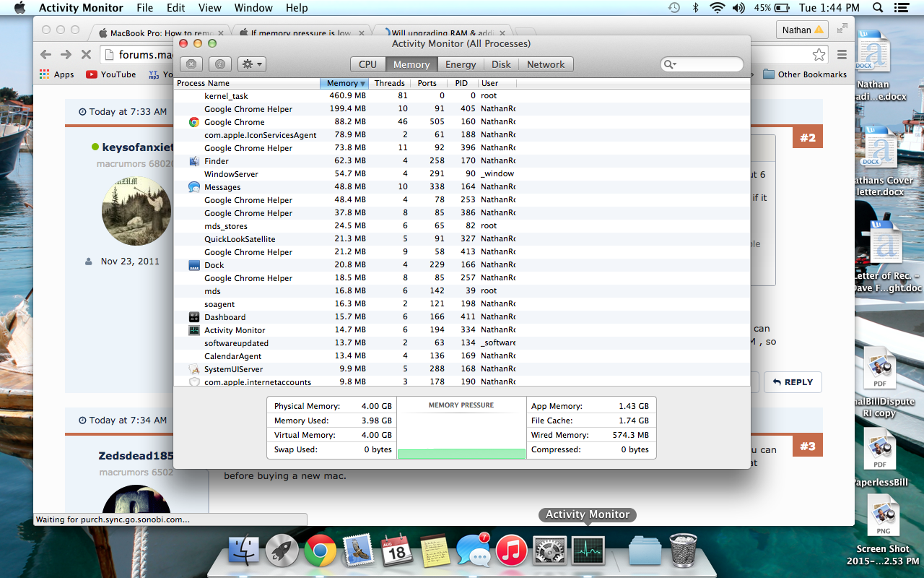Click the volume menu bar icon
The image size is (924, 578).
point(738,8)
